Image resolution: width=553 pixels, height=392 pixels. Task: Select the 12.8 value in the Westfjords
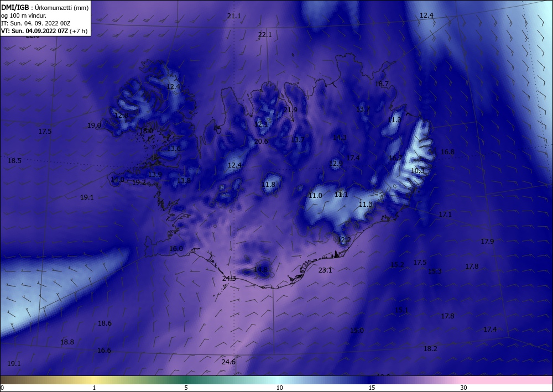[121, 115]
